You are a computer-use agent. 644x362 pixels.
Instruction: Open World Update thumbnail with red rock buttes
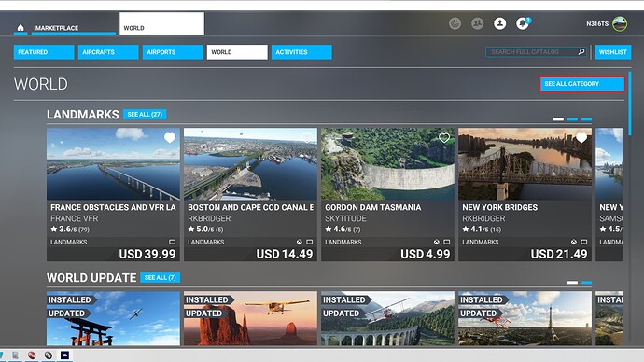tap(250, 318)
